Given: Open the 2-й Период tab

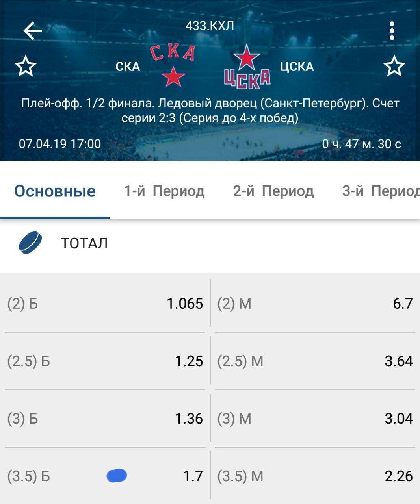Looking at the screenshot, I should point(273,191).
